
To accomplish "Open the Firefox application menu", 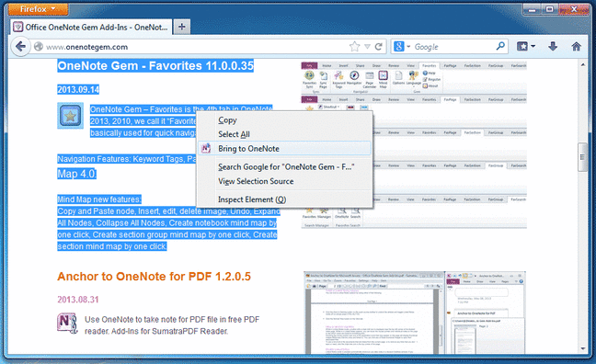I will (38, 9).
